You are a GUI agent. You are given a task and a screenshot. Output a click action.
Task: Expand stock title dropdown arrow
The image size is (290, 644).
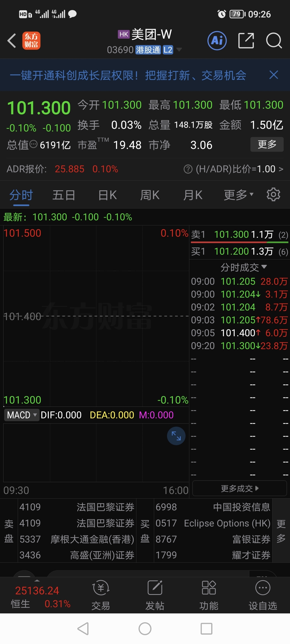point(179,49)
